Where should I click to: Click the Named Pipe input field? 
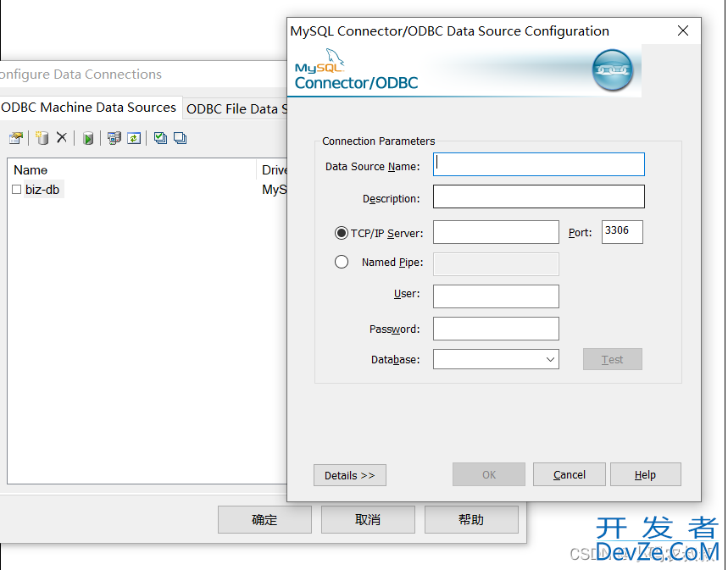coord(496,264)
